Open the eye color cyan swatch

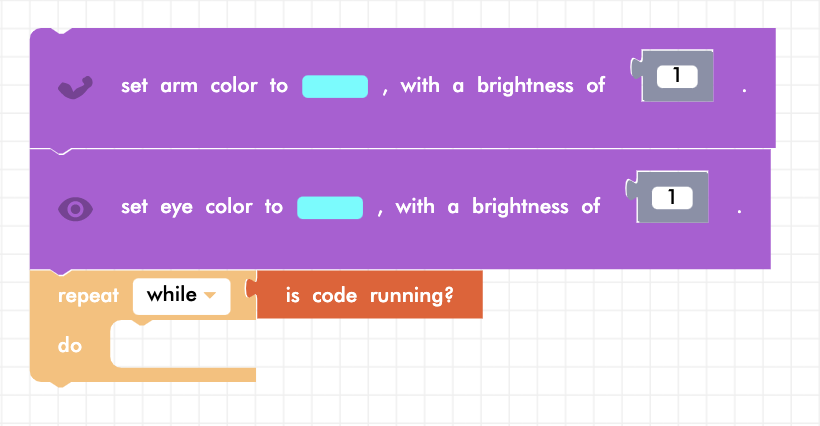(330, 207)
